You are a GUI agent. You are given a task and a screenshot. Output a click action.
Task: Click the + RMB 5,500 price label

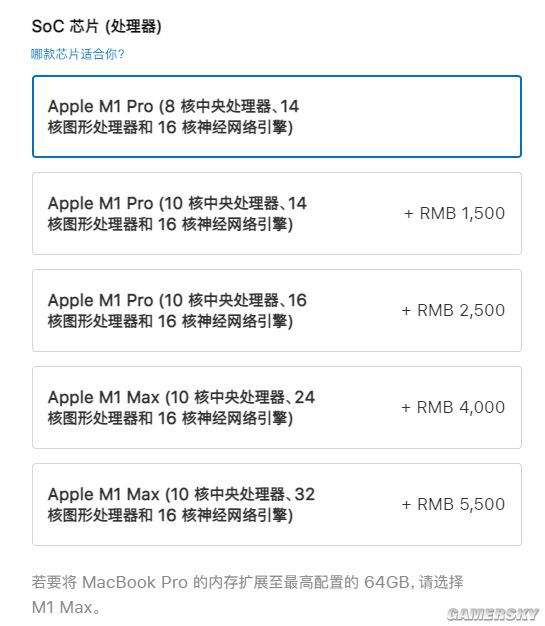click(453, 504)
